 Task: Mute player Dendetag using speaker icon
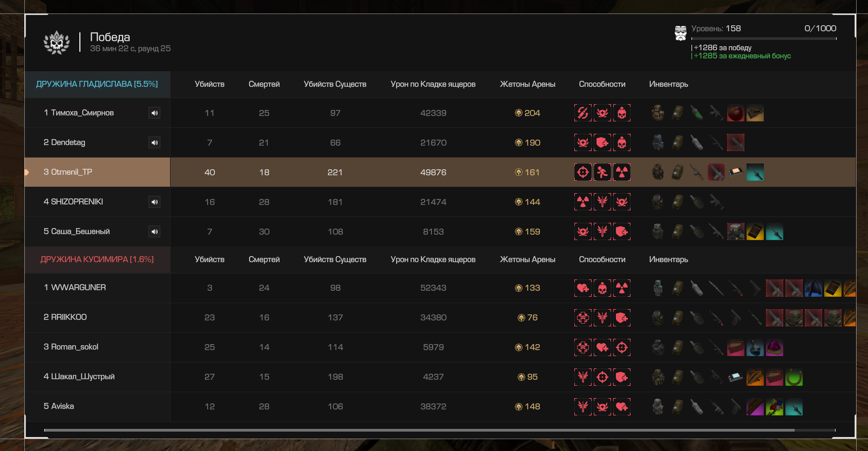click(x=154, y=142)
